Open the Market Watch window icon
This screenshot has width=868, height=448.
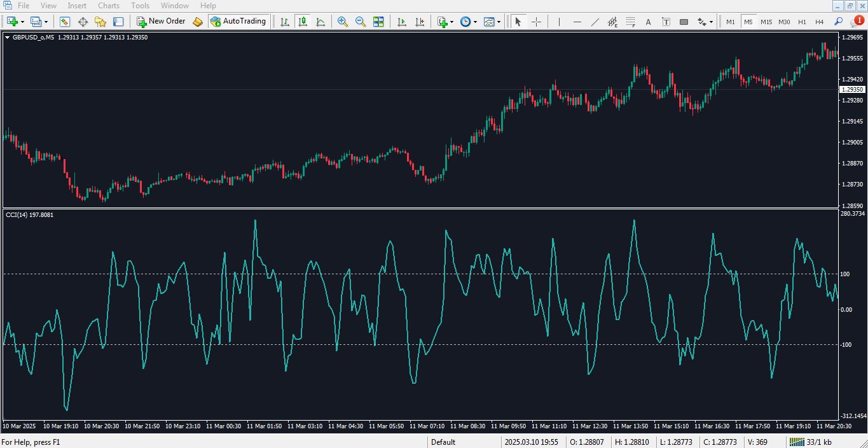(65, 22)
